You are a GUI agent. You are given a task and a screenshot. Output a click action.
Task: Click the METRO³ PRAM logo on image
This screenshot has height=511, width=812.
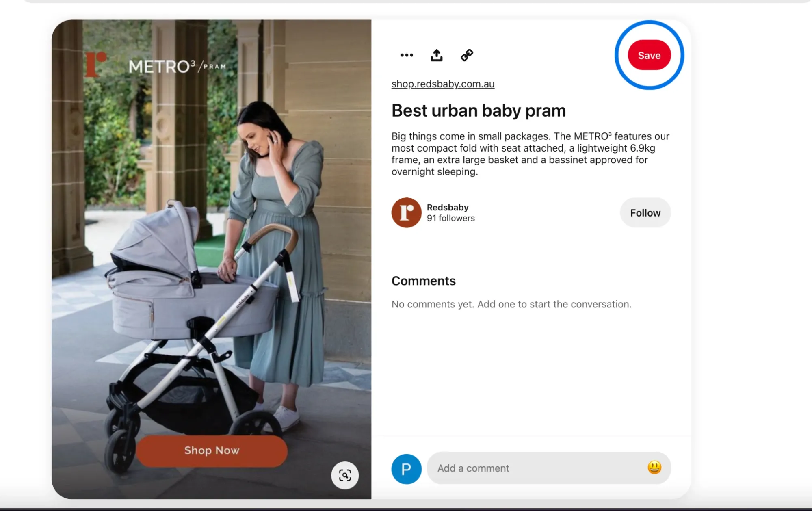tap(178, 66)
